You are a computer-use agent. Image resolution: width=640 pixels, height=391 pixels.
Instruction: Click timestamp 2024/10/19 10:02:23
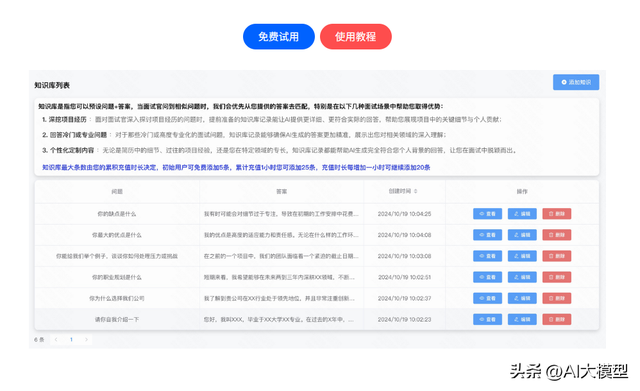(404, 320)
